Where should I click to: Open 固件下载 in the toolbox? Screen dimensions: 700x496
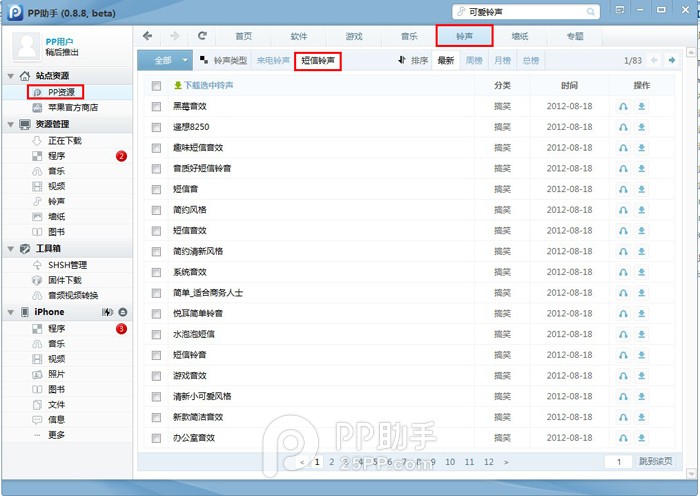click(64, 280)
